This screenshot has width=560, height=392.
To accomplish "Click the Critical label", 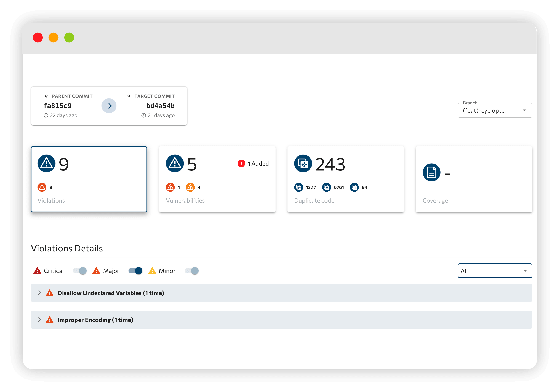I will pyautogui.click(x=54, y=271).
